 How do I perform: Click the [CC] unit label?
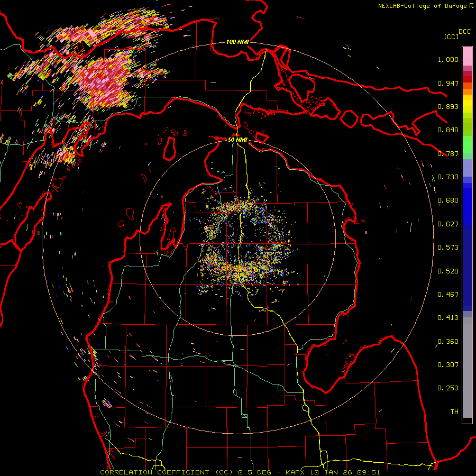[451, 36]
